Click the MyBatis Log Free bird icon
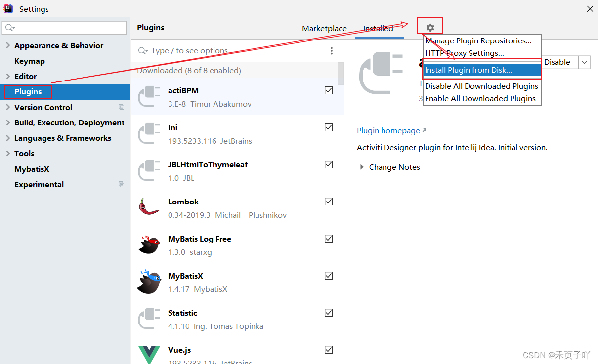Viewport: 598px width, 364px height. point(149,244)
